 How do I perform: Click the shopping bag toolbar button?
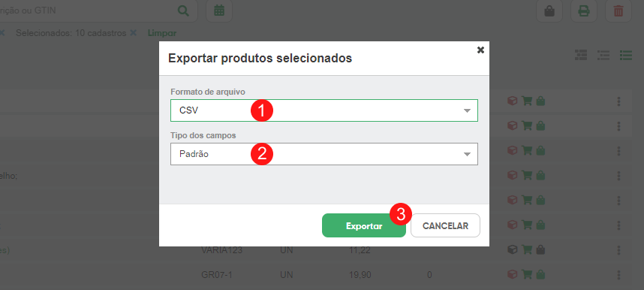(549, 11)
